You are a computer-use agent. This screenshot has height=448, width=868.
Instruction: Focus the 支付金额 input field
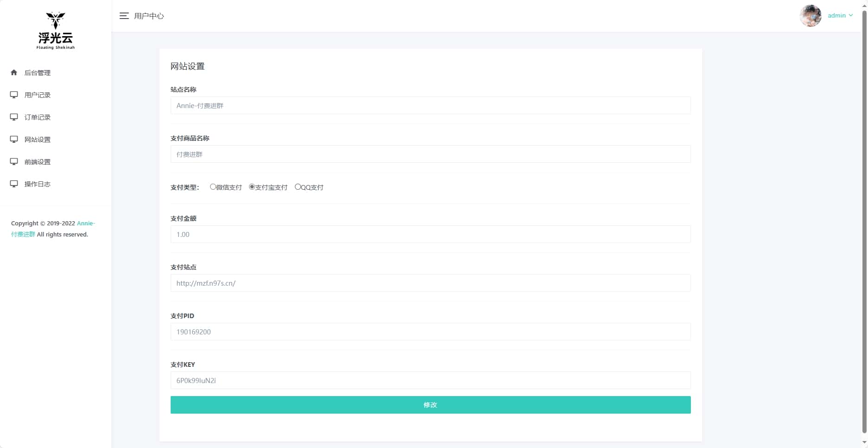point(430,234)
